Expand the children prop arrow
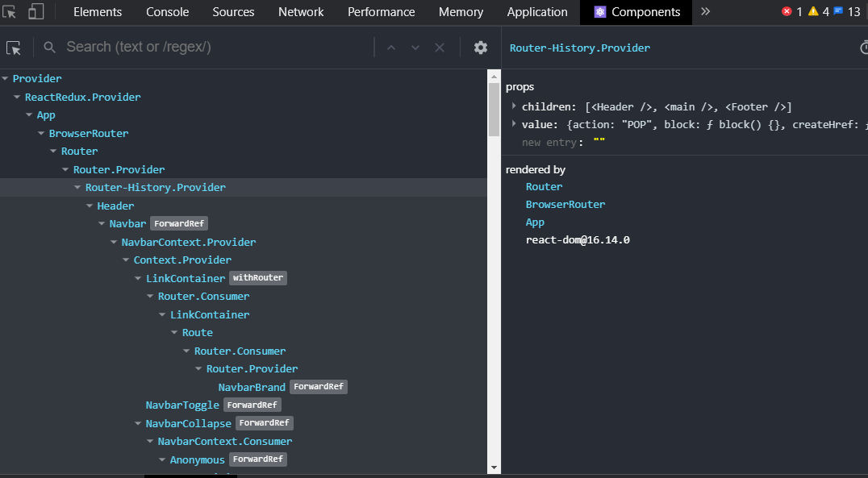The width and height of the screenshot is (868, 478). [514, 106]
